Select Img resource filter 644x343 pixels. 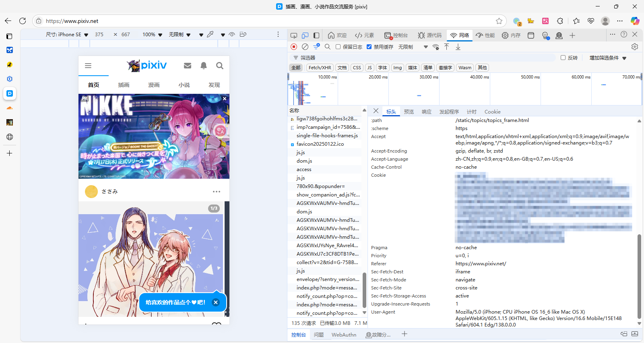[x=398, y=68]
